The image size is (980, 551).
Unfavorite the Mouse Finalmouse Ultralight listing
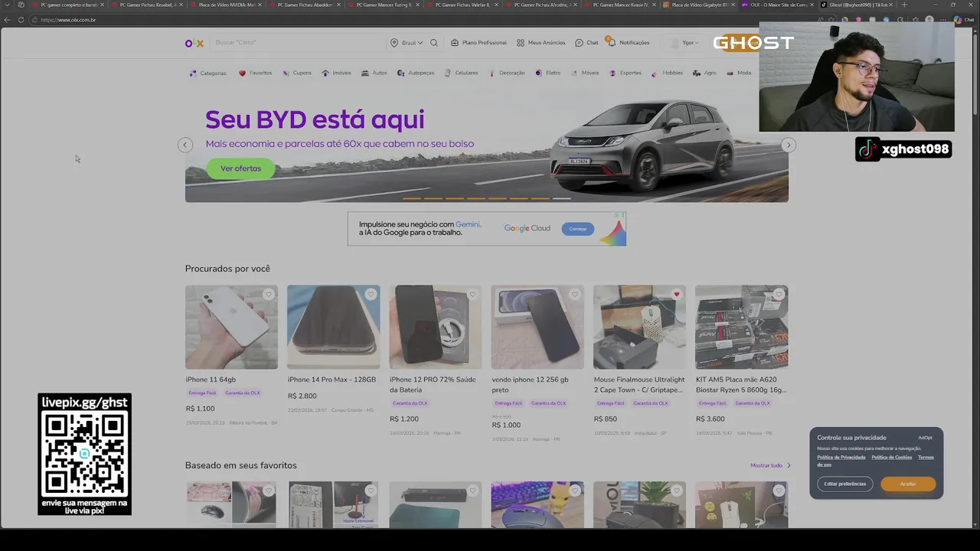pos(676,295)
